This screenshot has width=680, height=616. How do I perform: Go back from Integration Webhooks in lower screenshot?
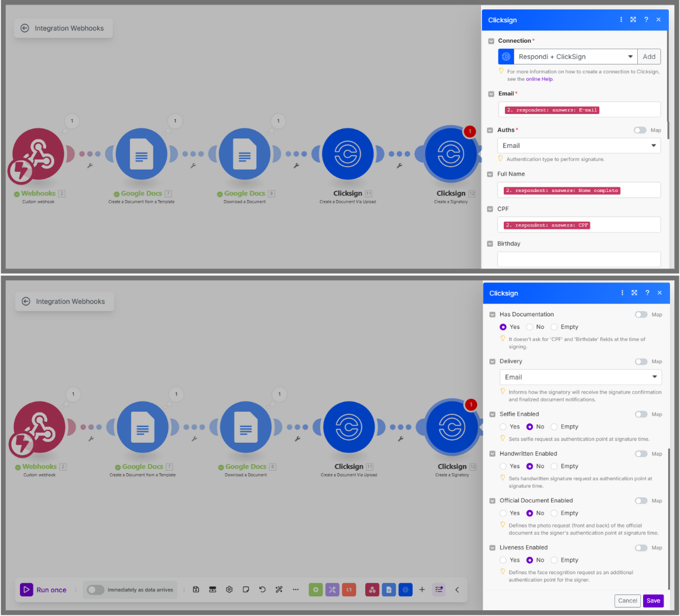pos(26,301)
